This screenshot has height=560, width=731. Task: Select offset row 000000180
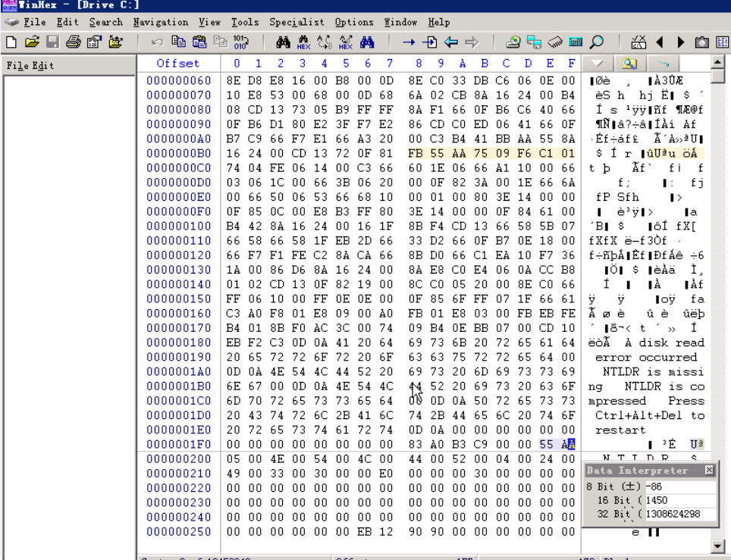tap(178, 343)
